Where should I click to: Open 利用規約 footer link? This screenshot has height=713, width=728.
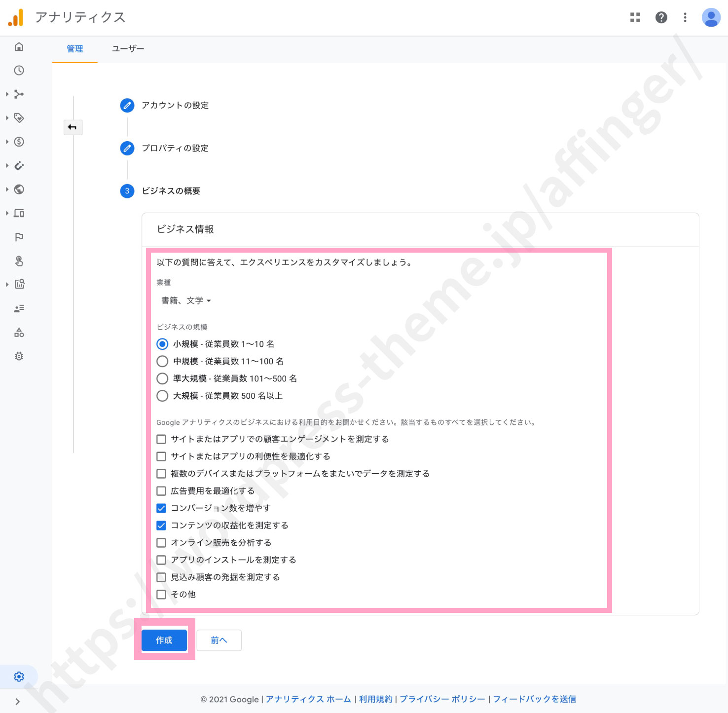pos(376,699)
